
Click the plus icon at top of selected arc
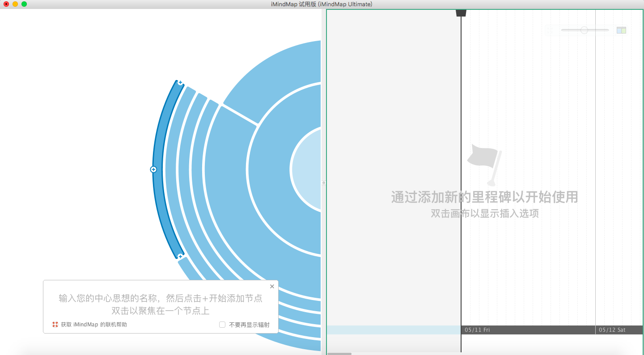[x=180, y=83]
